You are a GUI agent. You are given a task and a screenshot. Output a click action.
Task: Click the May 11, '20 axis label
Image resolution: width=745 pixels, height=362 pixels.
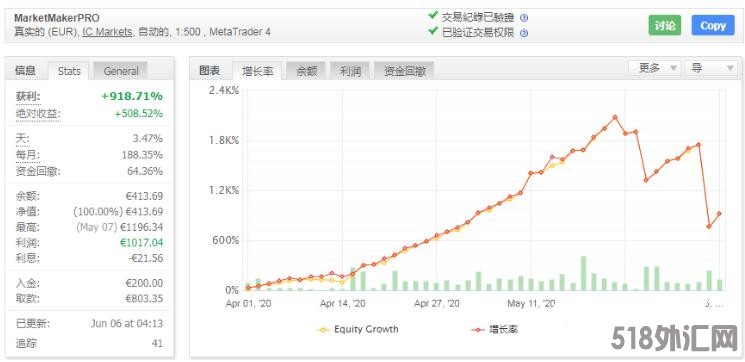[x=531, y=304]
